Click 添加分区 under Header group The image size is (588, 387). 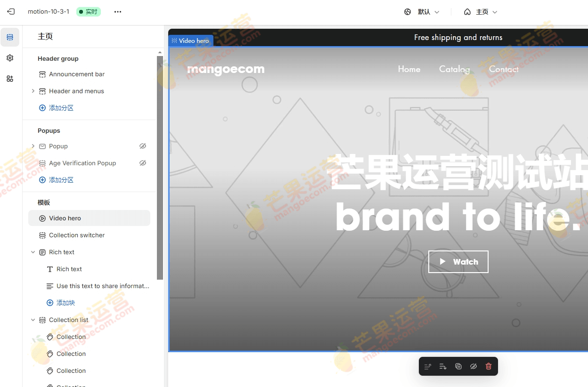coord(61,108)
